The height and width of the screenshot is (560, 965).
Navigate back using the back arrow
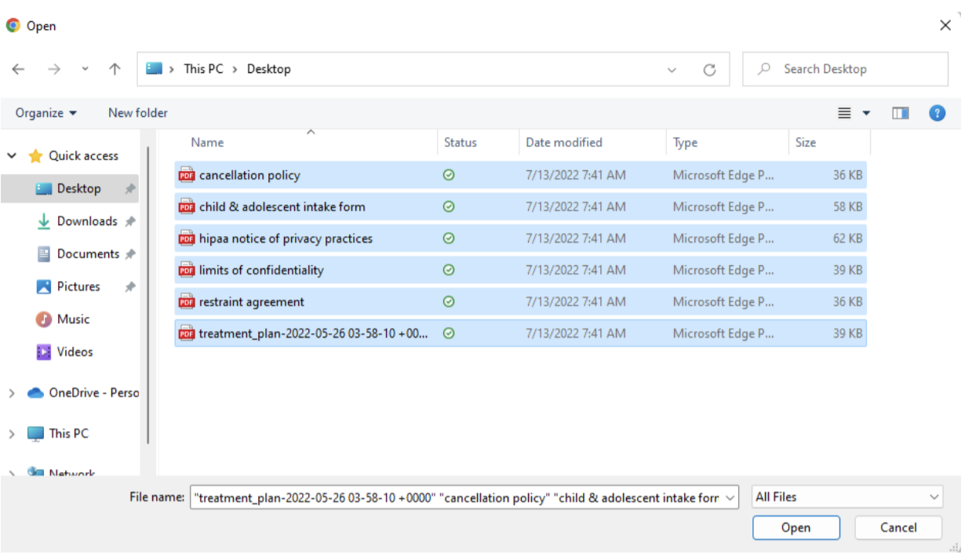coord(18,68)
